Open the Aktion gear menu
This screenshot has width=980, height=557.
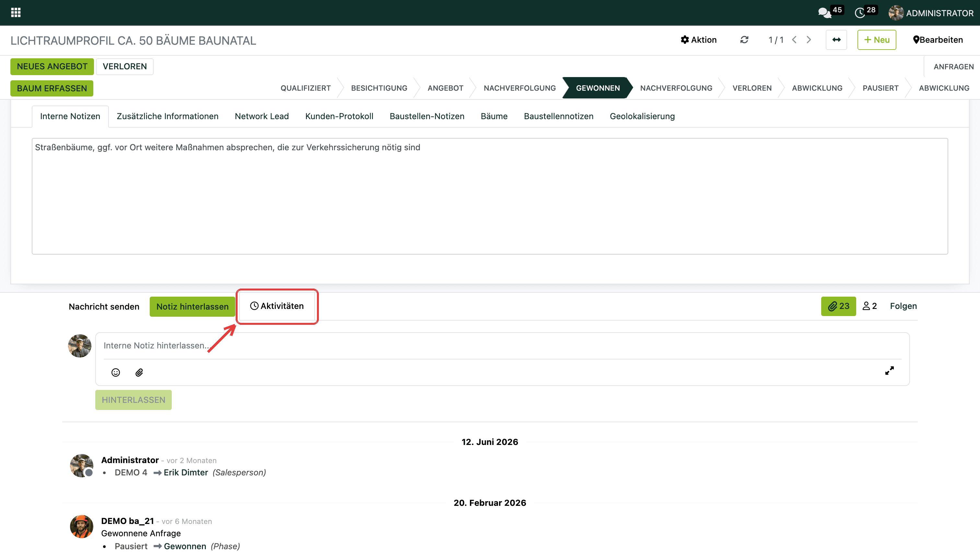[x=699, y=40]
